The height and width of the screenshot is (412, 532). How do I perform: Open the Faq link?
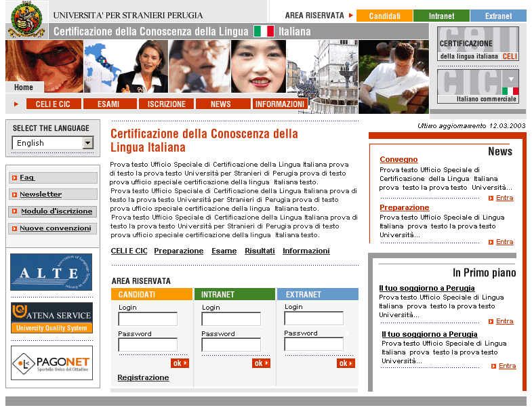(x=27, y=178)
